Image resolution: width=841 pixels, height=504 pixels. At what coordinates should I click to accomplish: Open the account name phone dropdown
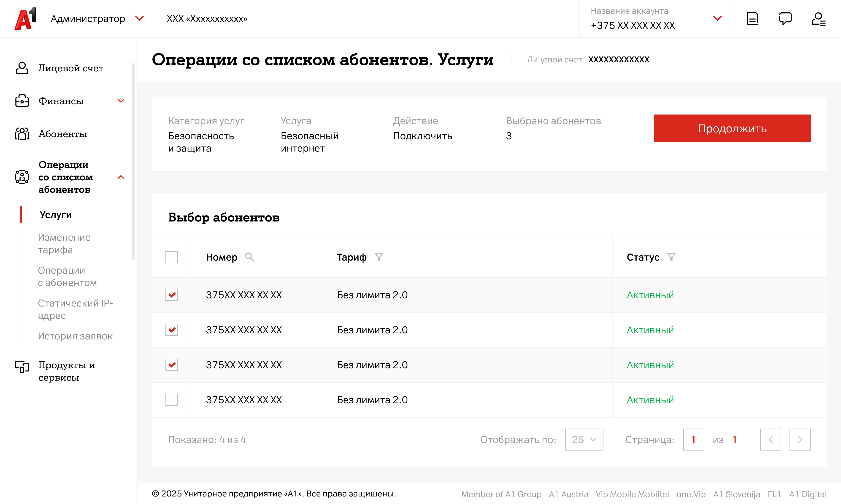(717, 18)
